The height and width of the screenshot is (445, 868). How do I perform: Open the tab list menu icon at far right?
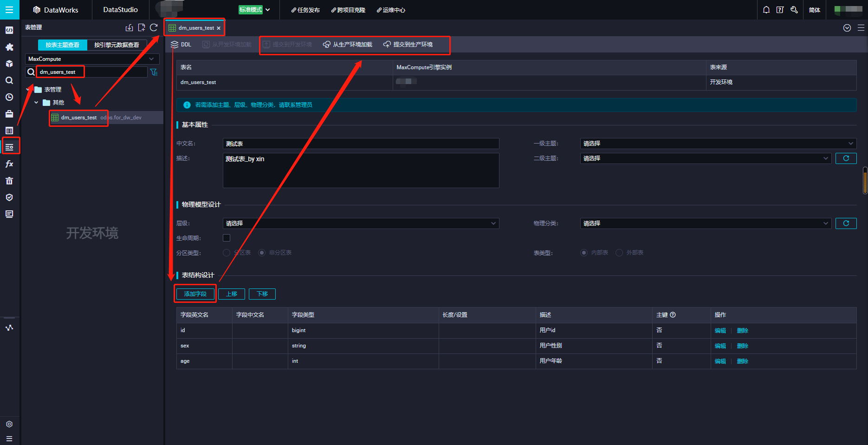click(x=861, y=28)
